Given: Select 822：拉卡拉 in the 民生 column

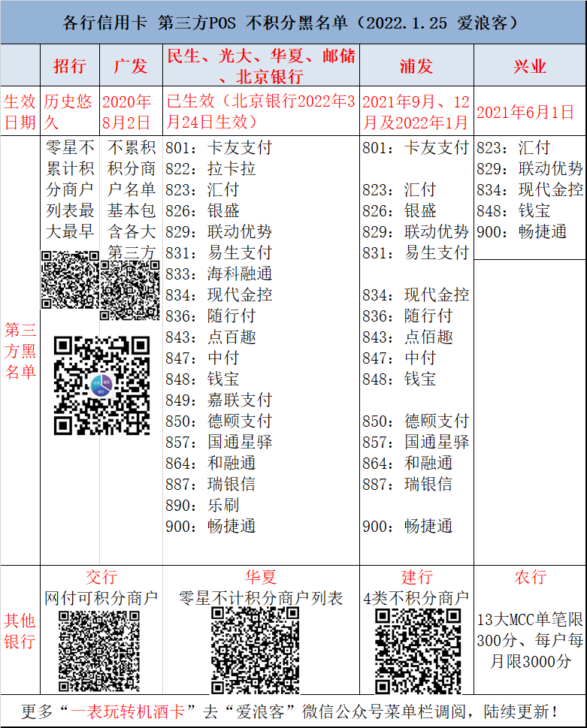Looking at the screenshot, I should [x=210, y=168].
